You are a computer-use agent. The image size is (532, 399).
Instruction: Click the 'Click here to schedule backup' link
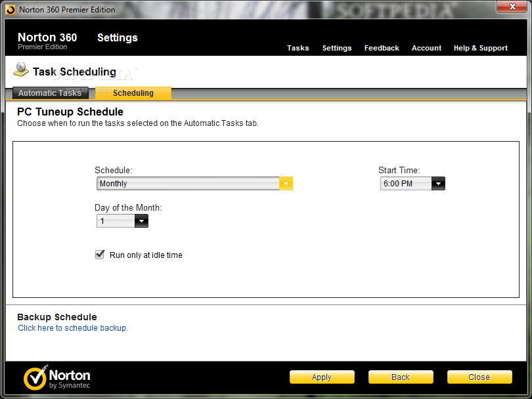coord(73,328)
